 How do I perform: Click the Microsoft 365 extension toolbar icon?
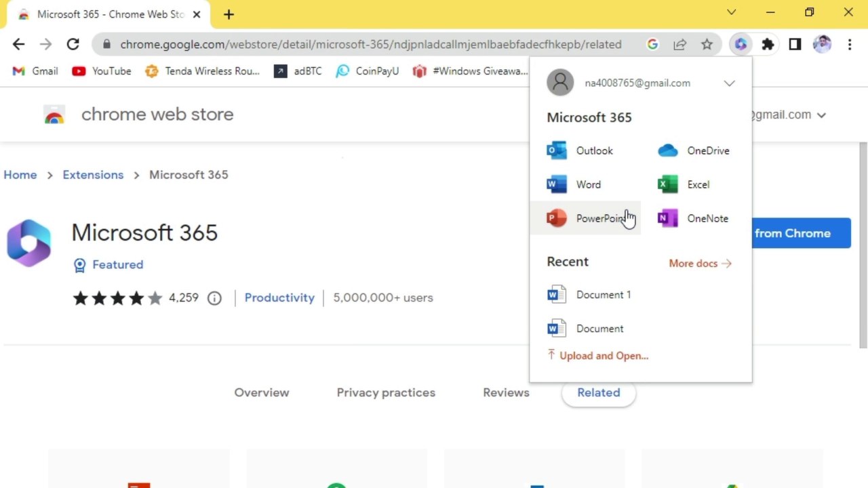741,44
